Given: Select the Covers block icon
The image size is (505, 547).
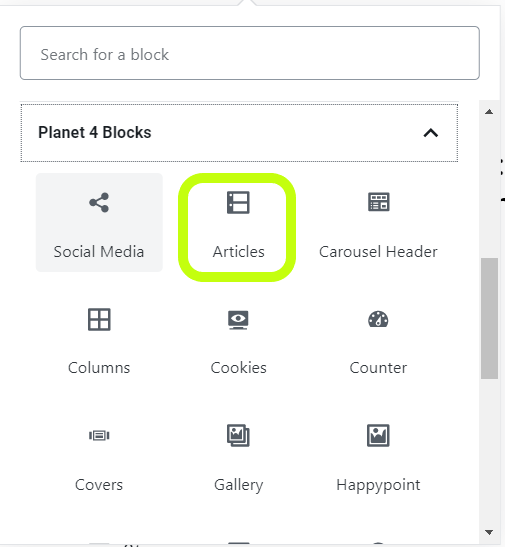Looking at the screenshot, I should (99, 435).
